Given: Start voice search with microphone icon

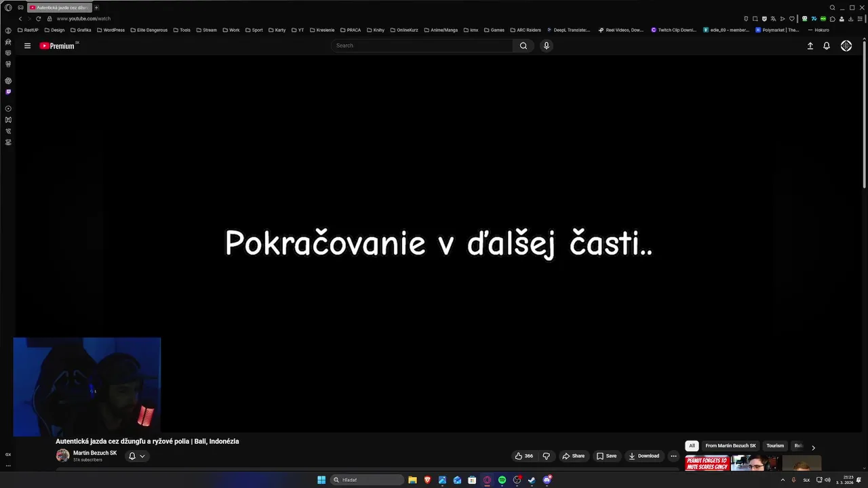Looking at the screenshot, I should [x=546, y=45].
